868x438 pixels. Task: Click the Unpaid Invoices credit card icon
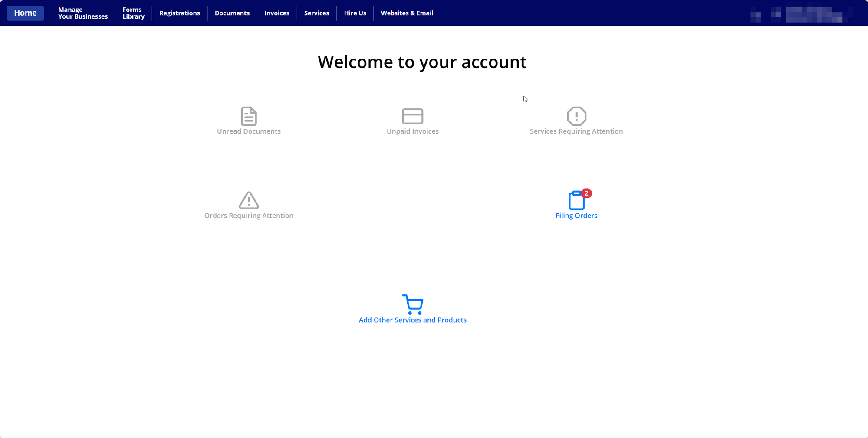click(x=412, y=116)
